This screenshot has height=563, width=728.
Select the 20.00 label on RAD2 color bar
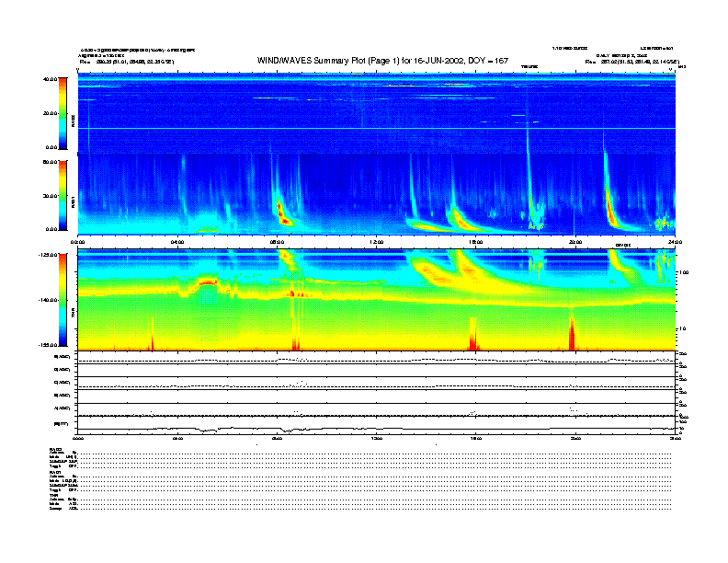point(50,113)
